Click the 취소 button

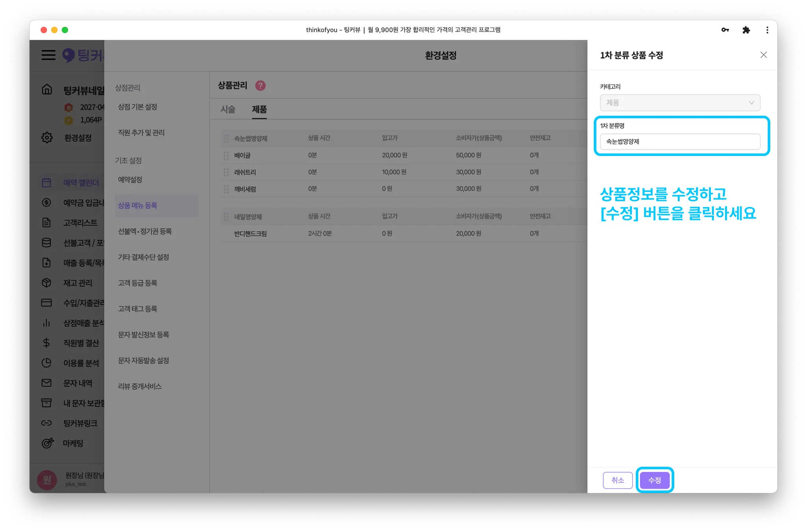coord(617,480)
